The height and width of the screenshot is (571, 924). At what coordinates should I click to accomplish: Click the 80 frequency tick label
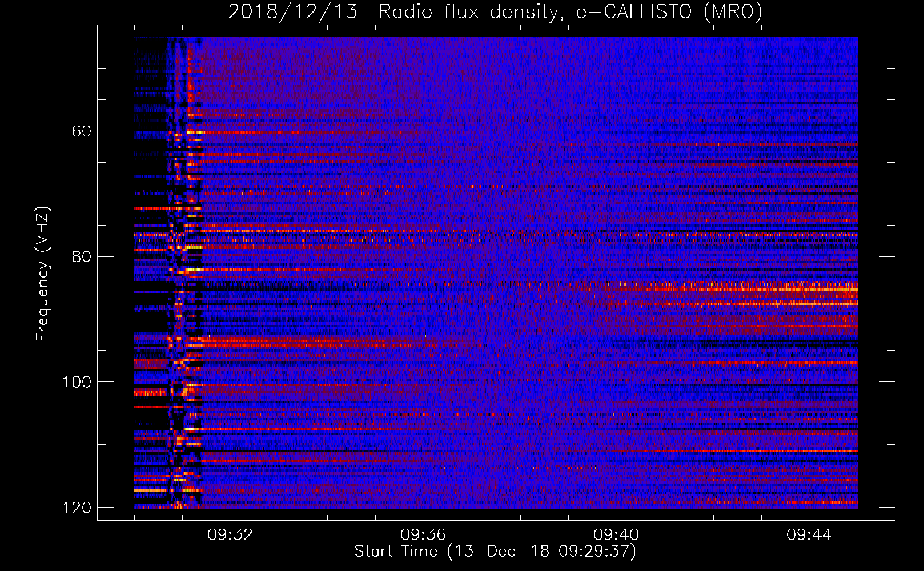pyautogui.click(x=82, y=256)
